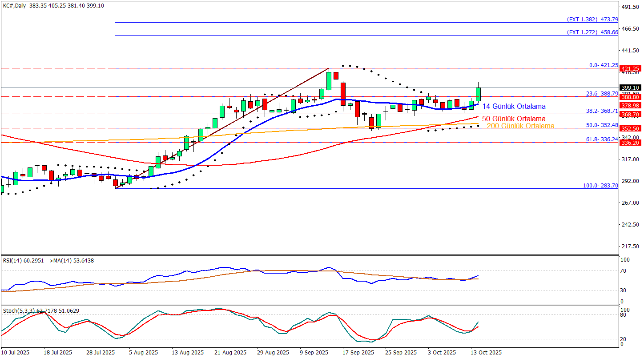644x358 pixels.
Task: Click the red 336.20 price tag on axis
Action: [x=631, y=143]
